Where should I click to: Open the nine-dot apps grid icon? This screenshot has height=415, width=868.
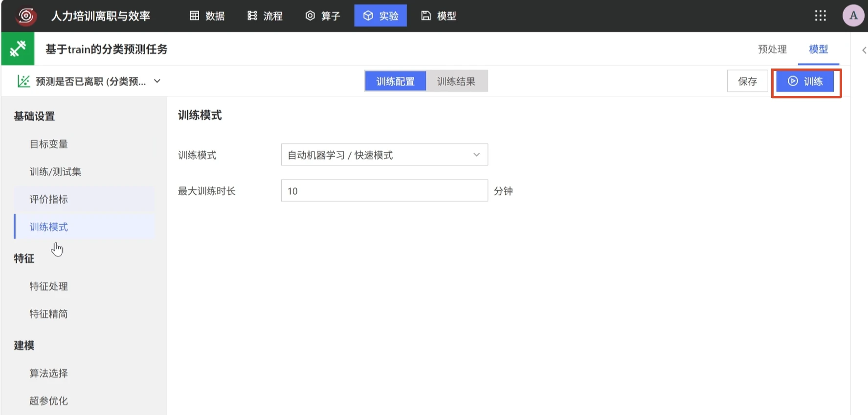pyautogui.click(x=821, y=16)
